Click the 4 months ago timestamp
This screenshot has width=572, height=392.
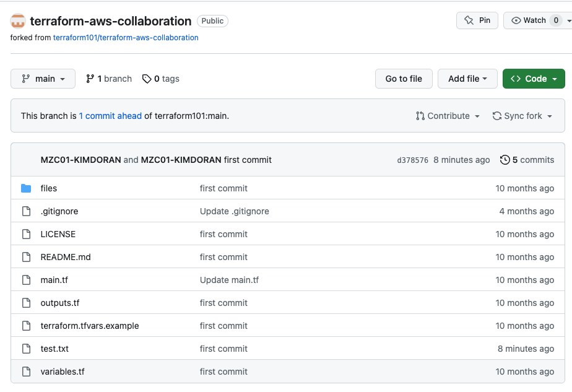click(526, 211)
